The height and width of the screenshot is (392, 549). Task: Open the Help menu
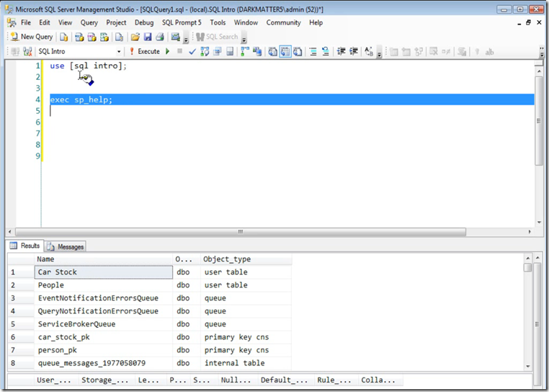pyautogui.click(x=316, y=22)
